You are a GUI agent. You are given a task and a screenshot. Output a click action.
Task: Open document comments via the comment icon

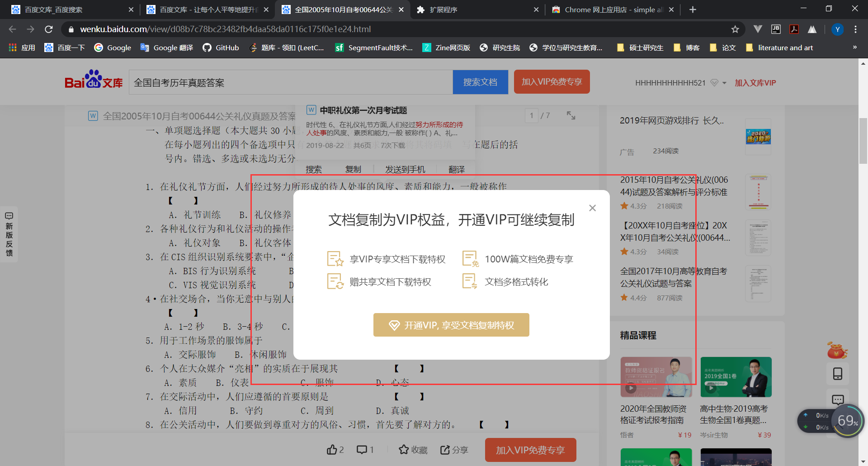click(362, 449)
